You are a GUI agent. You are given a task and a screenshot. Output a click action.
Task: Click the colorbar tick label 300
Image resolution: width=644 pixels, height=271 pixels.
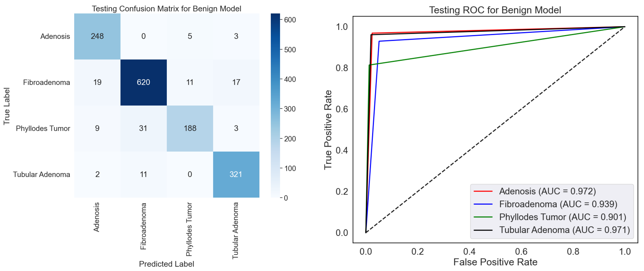click(x=290, y=109)
